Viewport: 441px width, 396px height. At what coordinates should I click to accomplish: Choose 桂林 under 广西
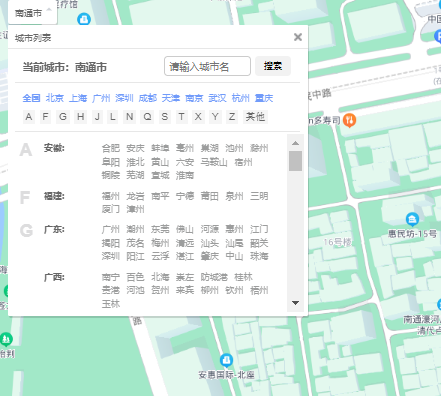(243, 277)
